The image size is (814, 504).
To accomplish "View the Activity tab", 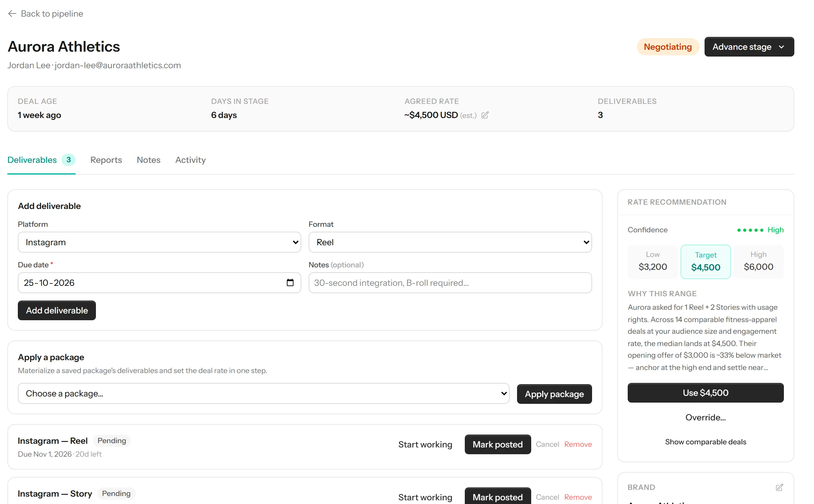I will pos(191,160).
